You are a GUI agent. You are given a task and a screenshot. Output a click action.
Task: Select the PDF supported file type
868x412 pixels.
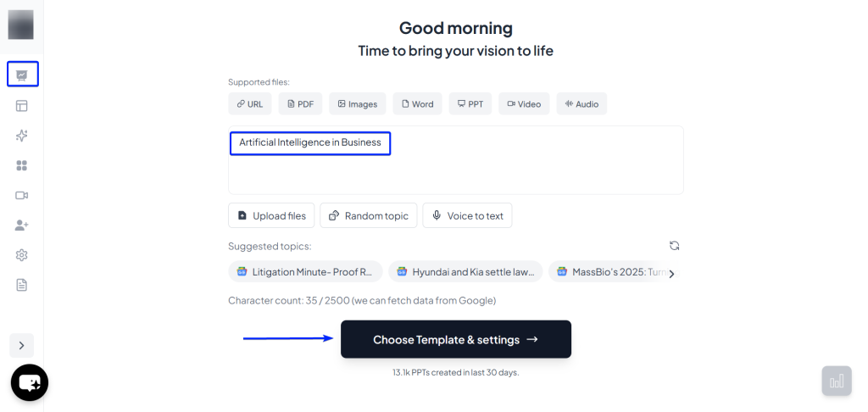(x=300, y=104)
